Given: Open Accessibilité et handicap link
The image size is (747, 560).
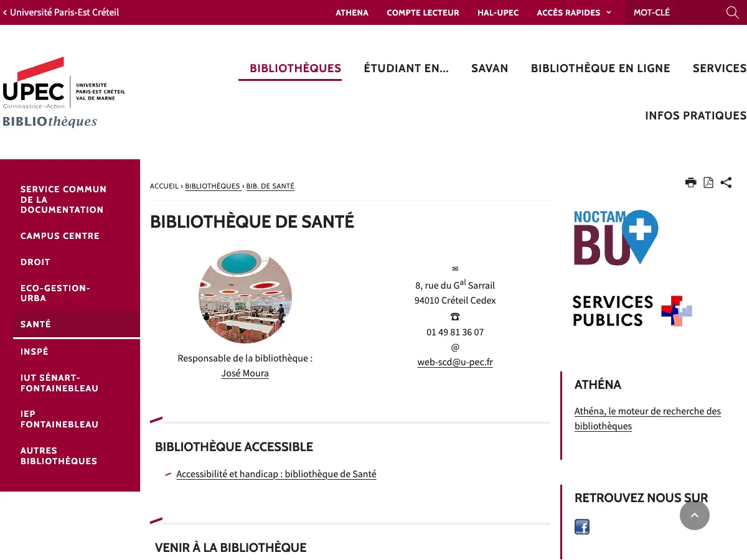Looking at the screenshot, I should [276, 474].
